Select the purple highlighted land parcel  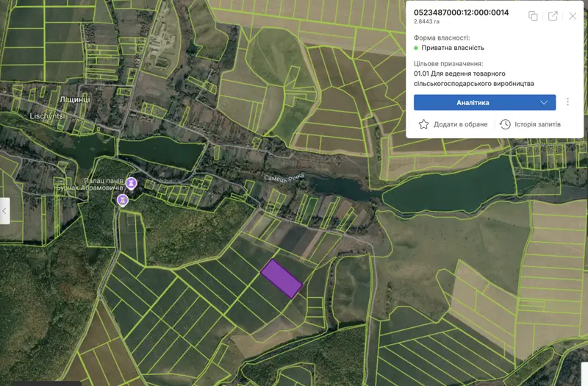[x=282, y=279]
